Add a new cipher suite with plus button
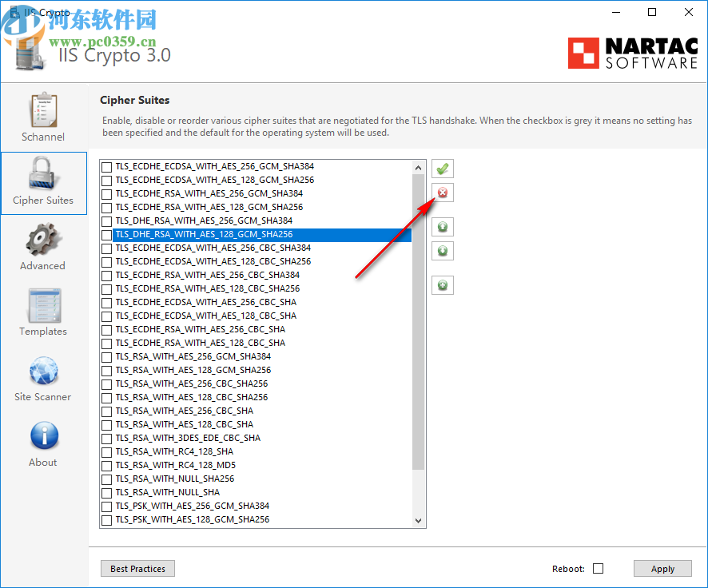Screen dimensions: 708x588 [x=443, y=284]
